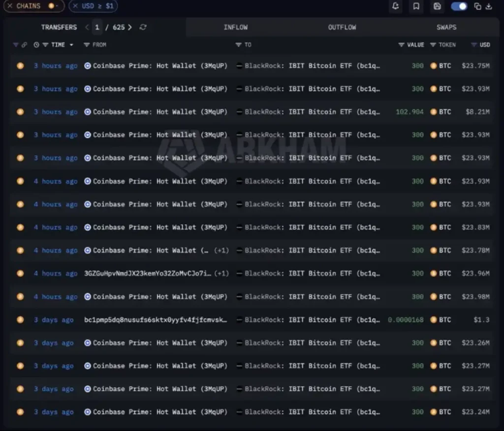Click Coinbase Prime sender in $23.75M row
504x431 pixels.
click(160, 66)
